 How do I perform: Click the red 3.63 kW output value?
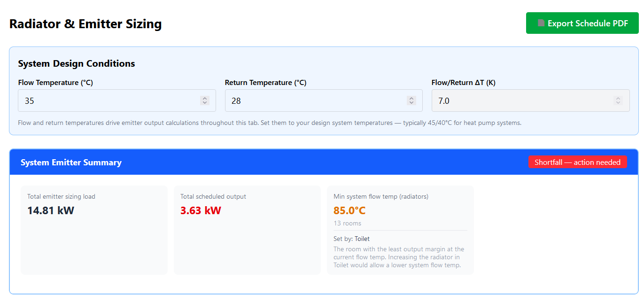[x=201, y=210]
